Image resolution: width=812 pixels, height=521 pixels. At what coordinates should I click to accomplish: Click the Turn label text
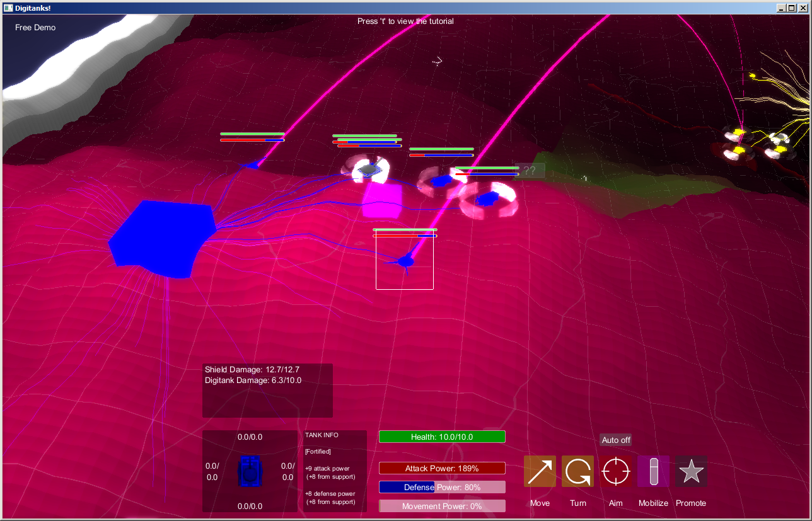pos(577,503)
